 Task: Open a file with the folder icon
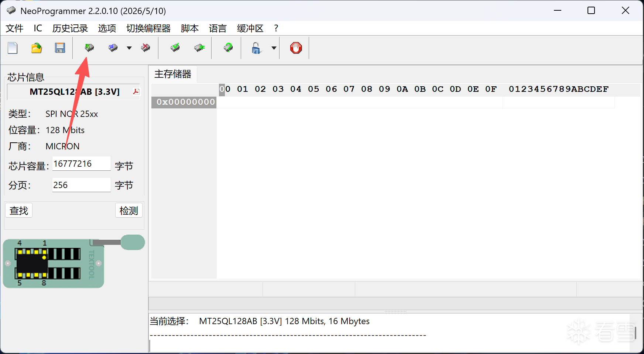(x=36, y=48)
